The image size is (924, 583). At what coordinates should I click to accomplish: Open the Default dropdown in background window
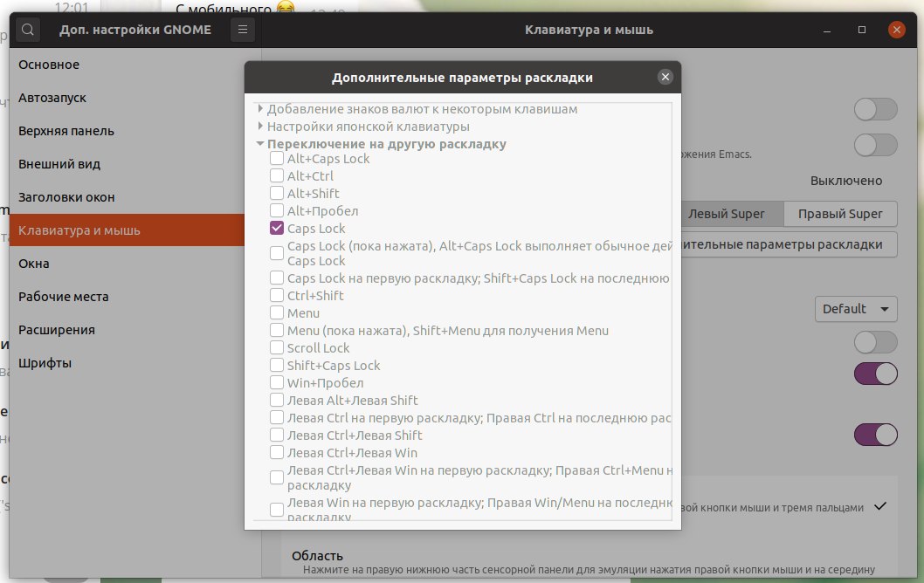click(x=856, y=309)
